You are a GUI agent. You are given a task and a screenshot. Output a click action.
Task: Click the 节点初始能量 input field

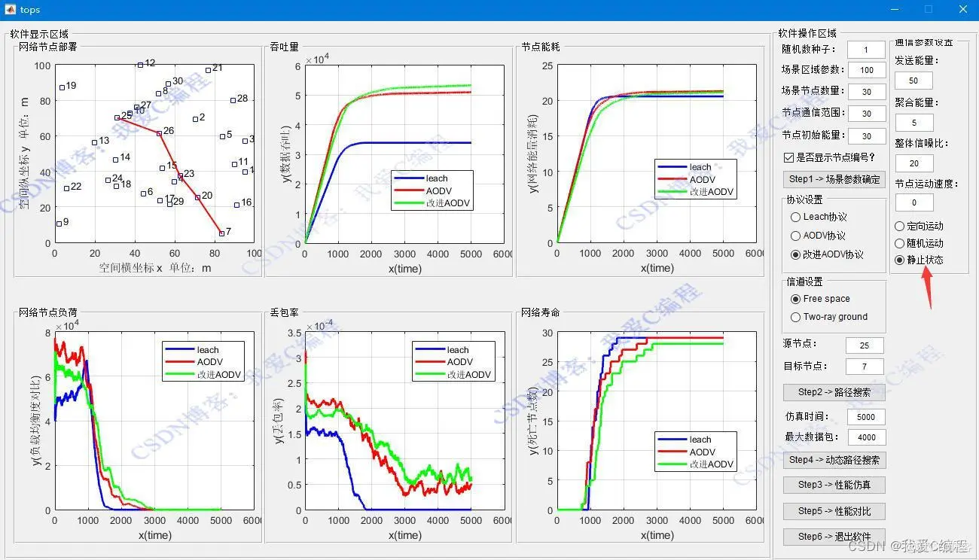pyautogui.click(x=866, y=136)
